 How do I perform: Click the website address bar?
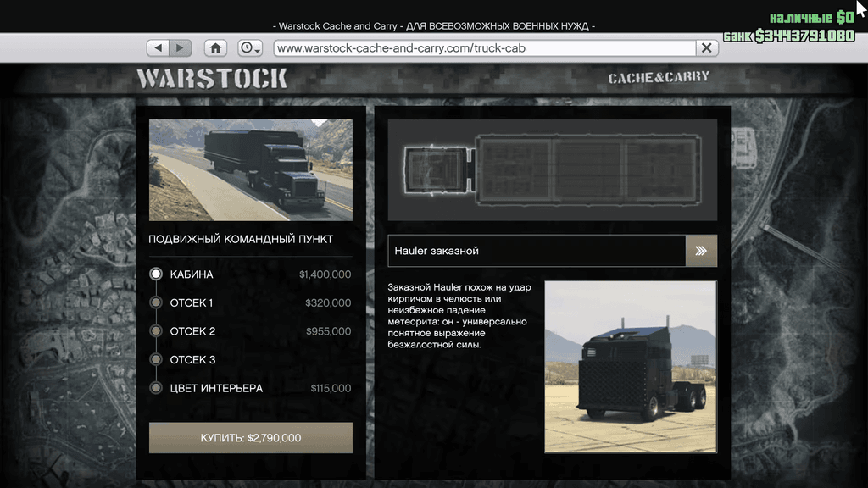click(485, 48)
